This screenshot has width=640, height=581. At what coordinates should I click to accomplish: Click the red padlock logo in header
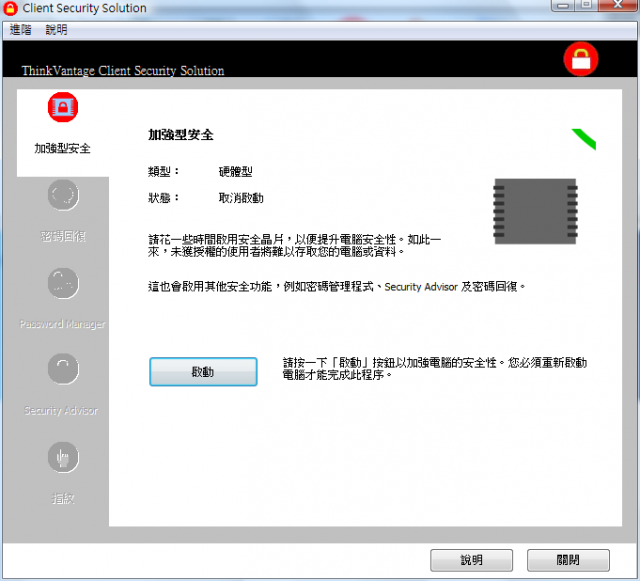click(x=581, y=59)
